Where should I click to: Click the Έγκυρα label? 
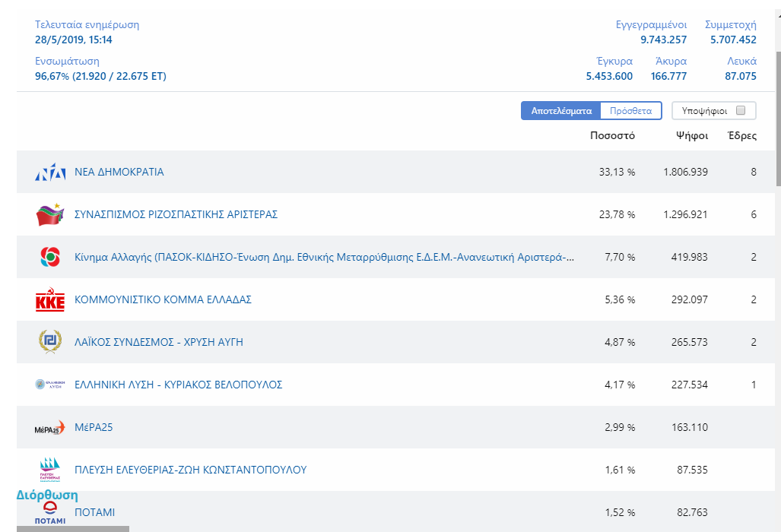point(614,62)
